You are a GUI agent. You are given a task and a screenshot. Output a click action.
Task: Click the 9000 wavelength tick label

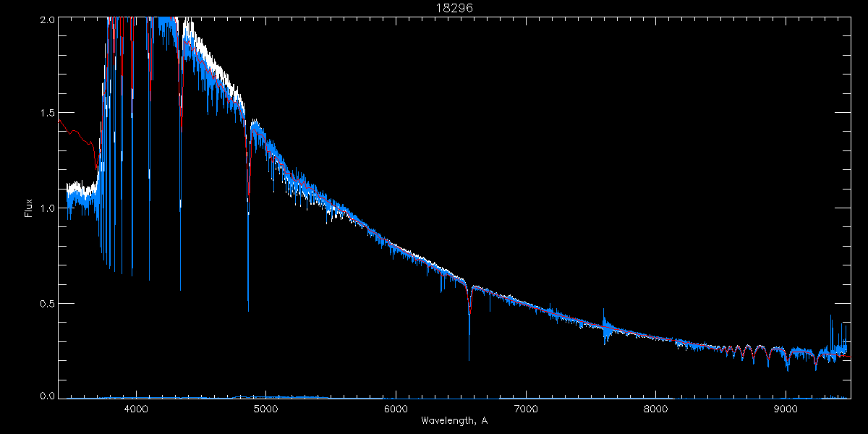786,409
